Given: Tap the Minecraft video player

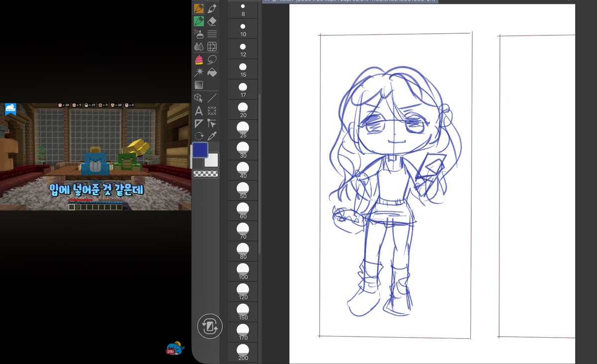Looking at the screenshot, I should pos(96,157).
